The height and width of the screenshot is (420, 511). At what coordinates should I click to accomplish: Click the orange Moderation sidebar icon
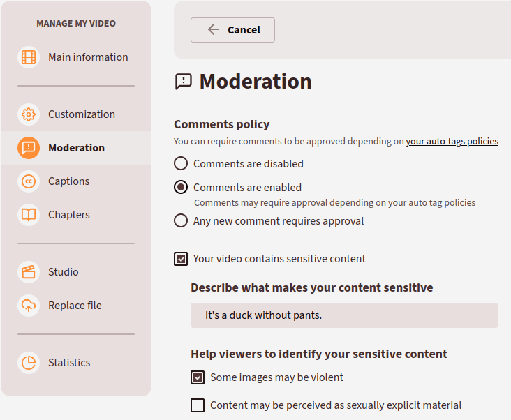point(29,148)
